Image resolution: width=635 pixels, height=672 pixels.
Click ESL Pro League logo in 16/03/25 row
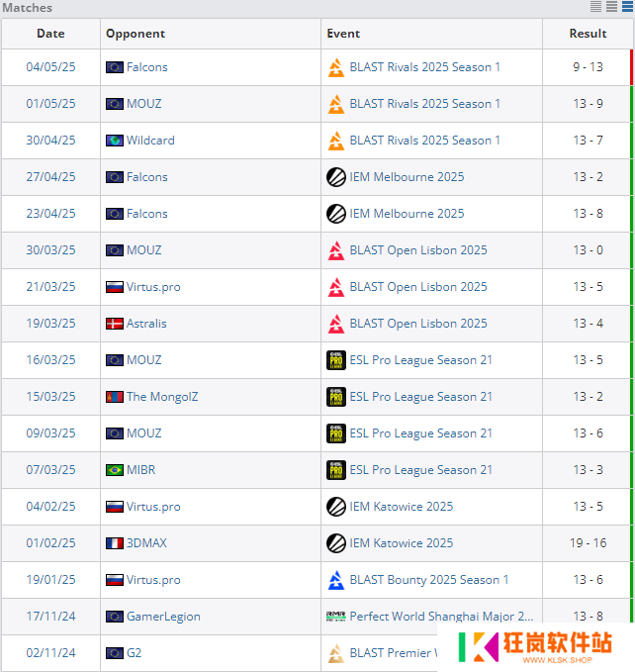[336, 360]
